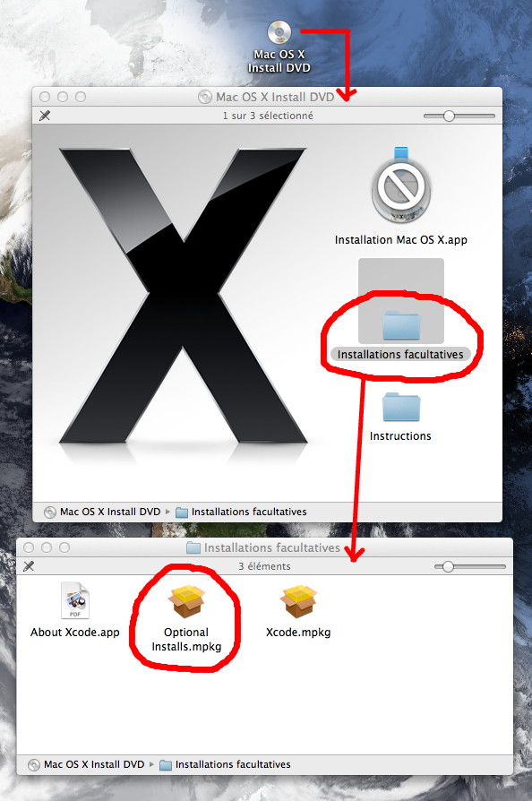Image resolution: width=532 pixels, height=801 pixels.
Task: Select the About Xcode.app file
Action: pos(75,600)
